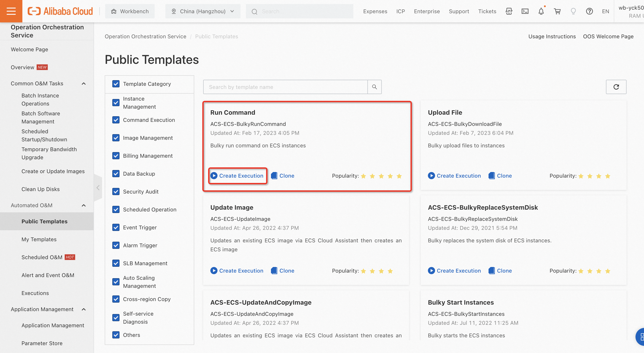Collapse the Common O&M Tasks section
The image size is (644, 353).
pyautogui.click(x=84, y=84)
